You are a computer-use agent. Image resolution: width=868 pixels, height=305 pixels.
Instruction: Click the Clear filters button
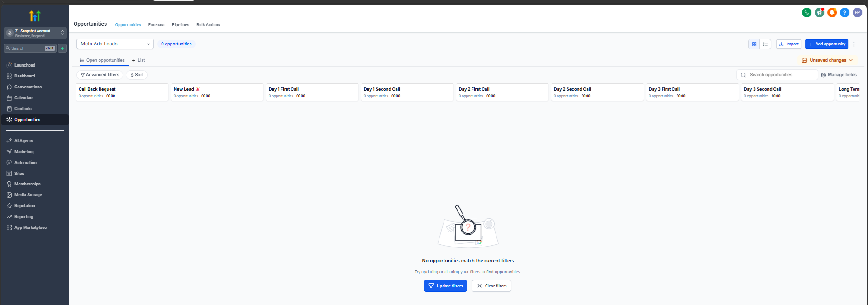[491, 286]
